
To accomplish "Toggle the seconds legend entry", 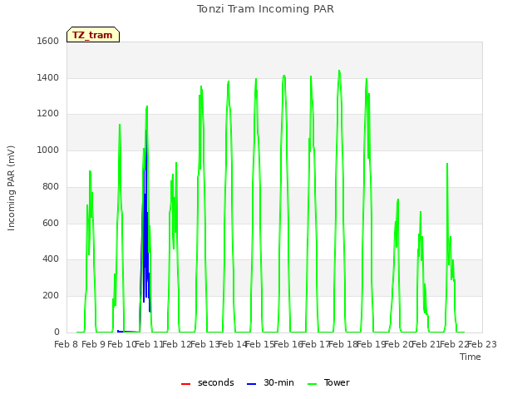I will (x=207, y=382).
